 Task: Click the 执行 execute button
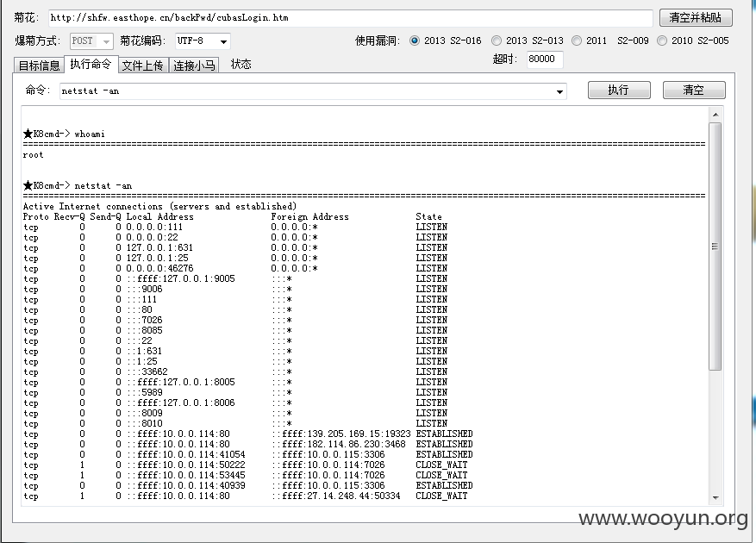click(x=619, y=90)
